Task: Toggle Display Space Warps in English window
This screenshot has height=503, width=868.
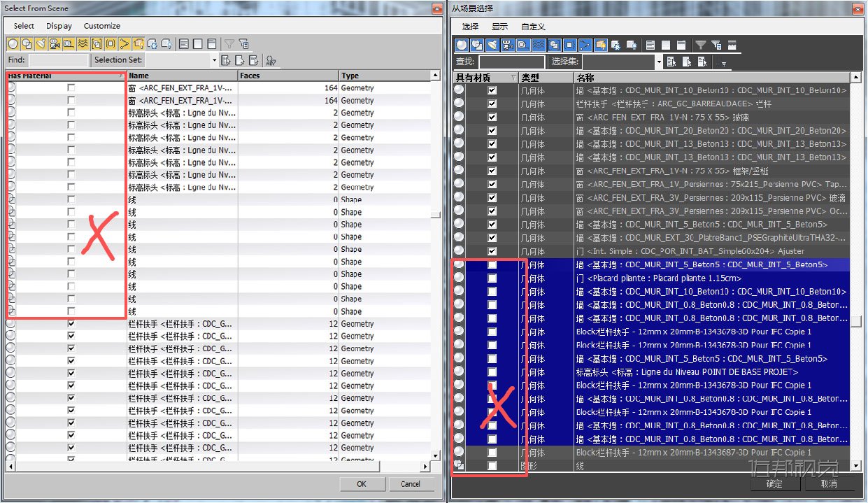Action: coord(83,44)
